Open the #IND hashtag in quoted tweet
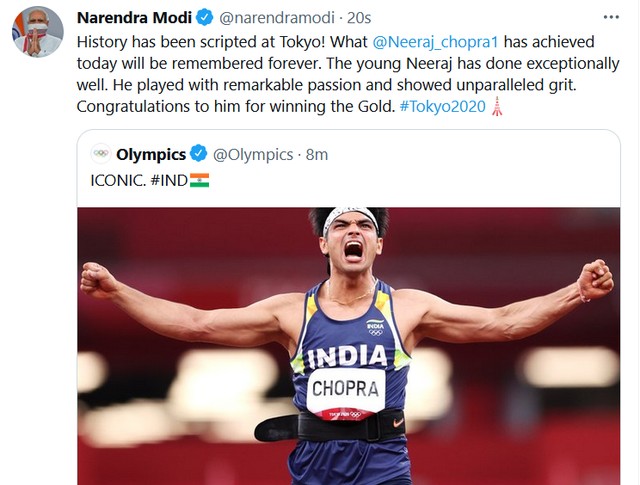Viewport: 640px width, 485px height. coord(169,180)
